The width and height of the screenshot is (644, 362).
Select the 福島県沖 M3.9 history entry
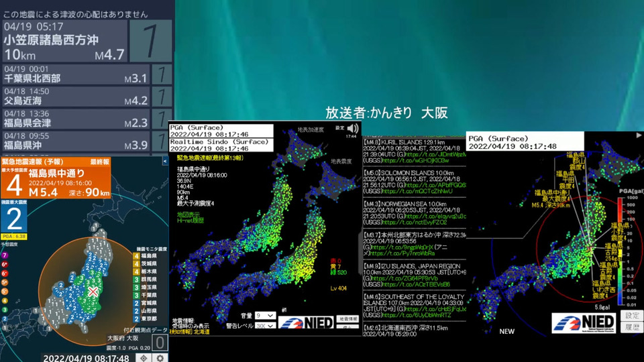point(76,141)
